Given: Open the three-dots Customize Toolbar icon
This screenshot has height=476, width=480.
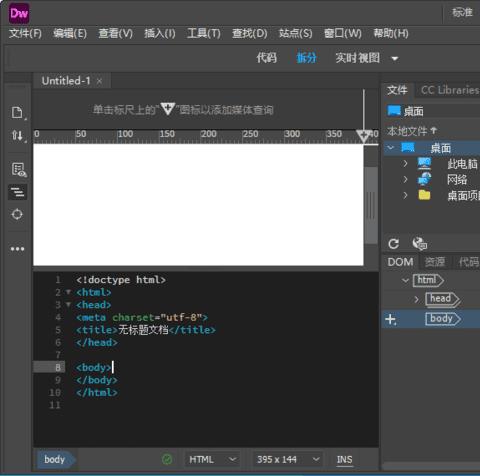Looking at the screenshot, I should tap(17, 249).
